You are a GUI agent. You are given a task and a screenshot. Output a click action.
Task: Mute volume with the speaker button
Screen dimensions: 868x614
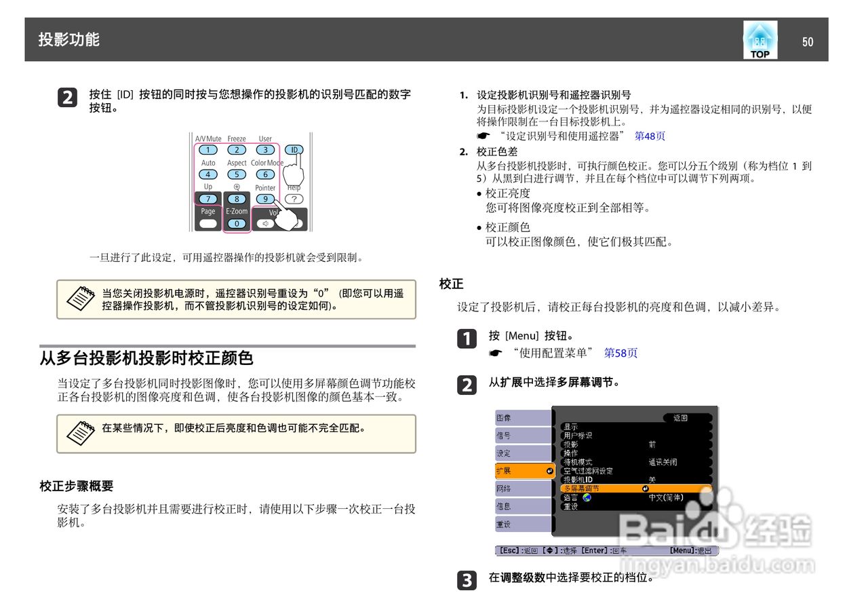click(x=264, y=224)
